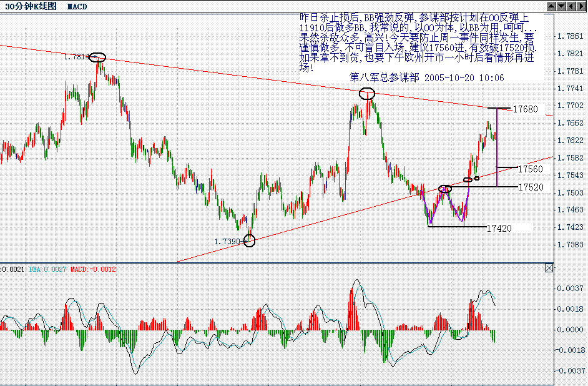This screenshot has height=386, width=588.
Task: Click the 1.7390 low price label
Action: pyautogui.click(x=227, y=242)
